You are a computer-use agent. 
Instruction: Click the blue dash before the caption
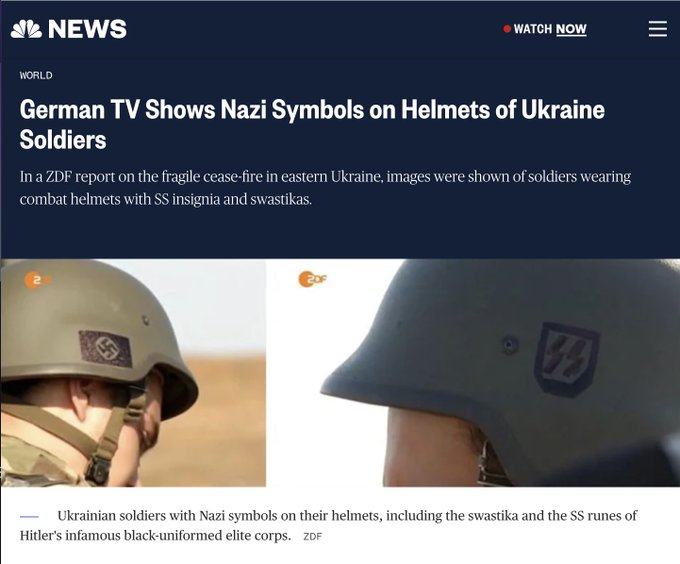(29, 516)
